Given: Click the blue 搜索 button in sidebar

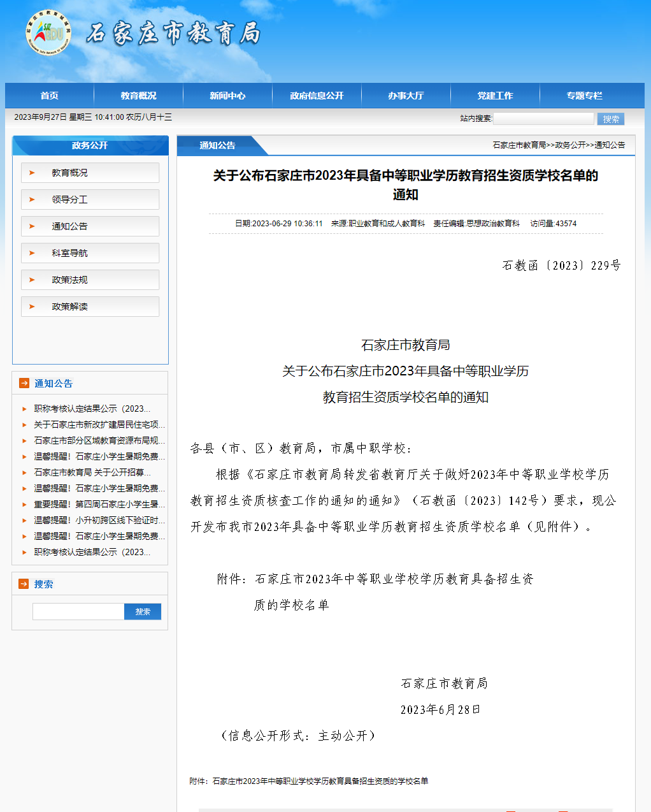Looking at the screenshot, I should tap(143, 611).
